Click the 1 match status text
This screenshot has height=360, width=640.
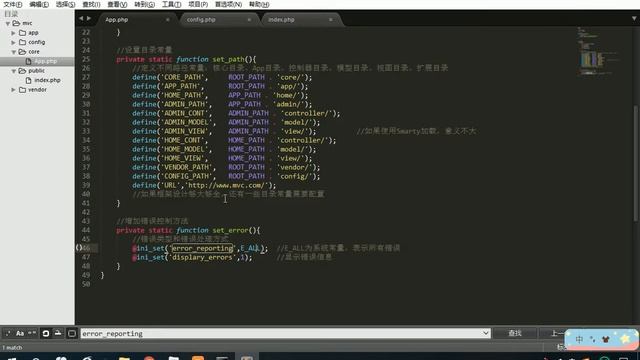[12, 348]
